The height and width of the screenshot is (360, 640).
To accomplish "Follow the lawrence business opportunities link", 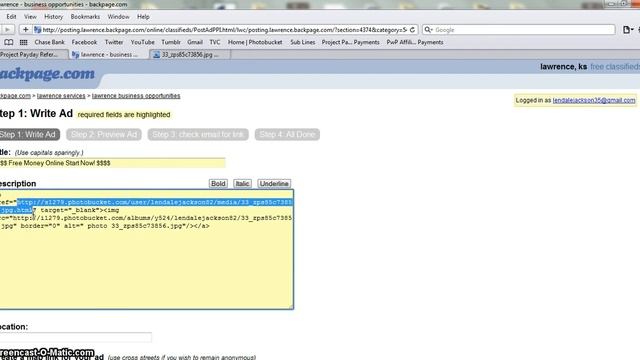I will pos(136,96).
